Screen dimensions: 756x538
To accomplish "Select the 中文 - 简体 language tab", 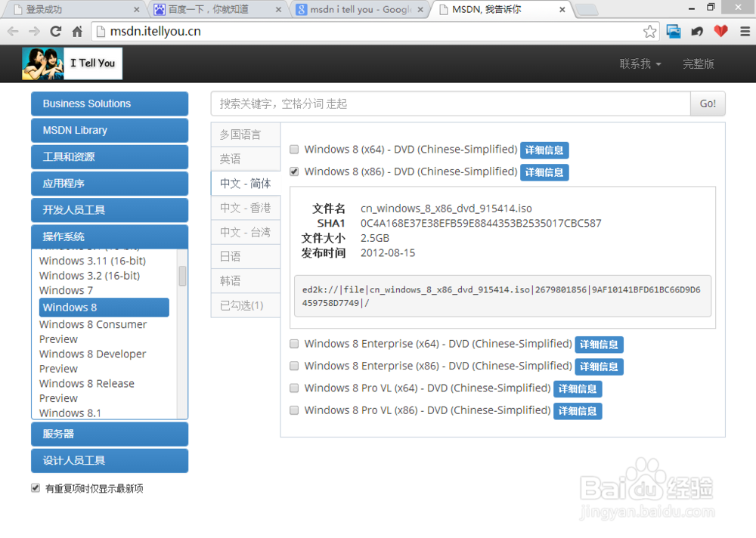I will coord(246,183).
